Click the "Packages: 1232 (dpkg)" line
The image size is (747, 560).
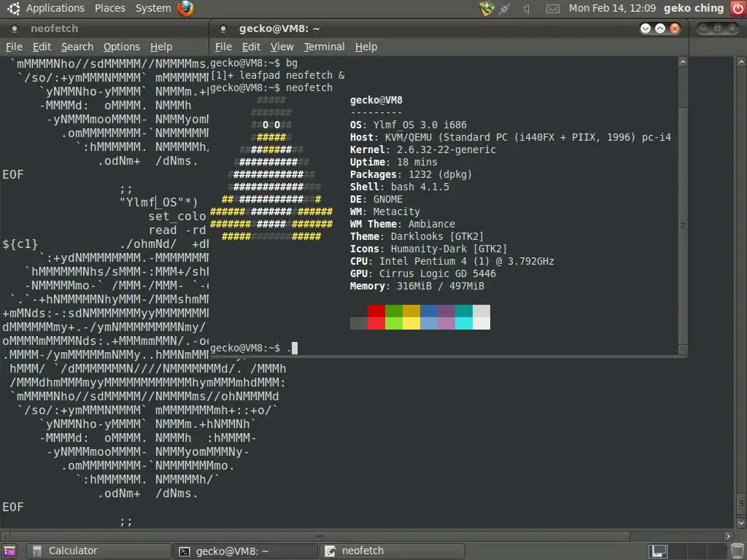(x=411, y=174)
